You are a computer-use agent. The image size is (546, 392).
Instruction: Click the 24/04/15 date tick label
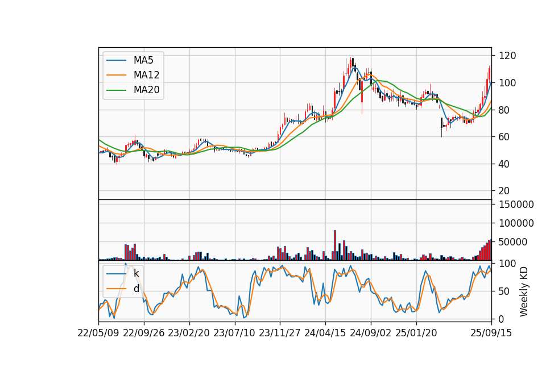coord(325,333)
